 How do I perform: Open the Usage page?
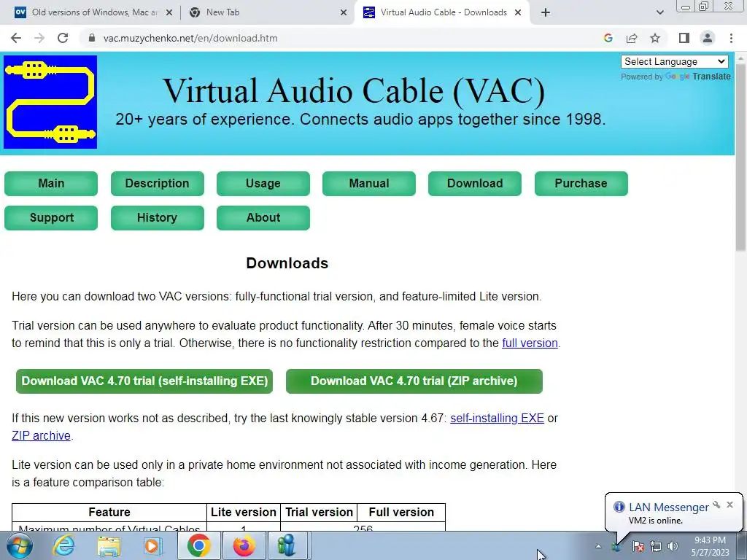click(263, 183)
